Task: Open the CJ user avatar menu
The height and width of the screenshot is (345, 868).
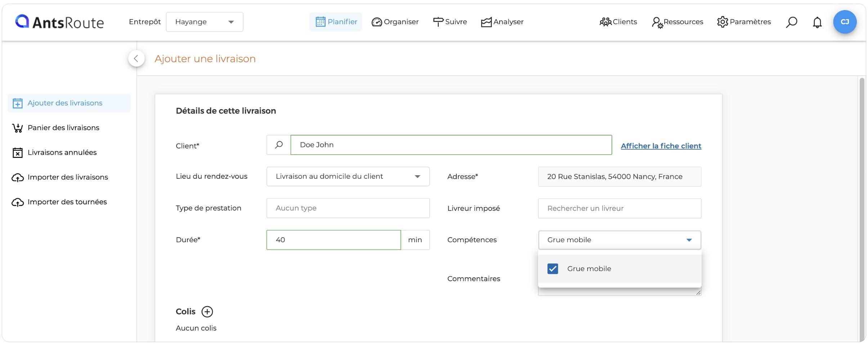Action: pyautogui.click(x=845, y=22)
